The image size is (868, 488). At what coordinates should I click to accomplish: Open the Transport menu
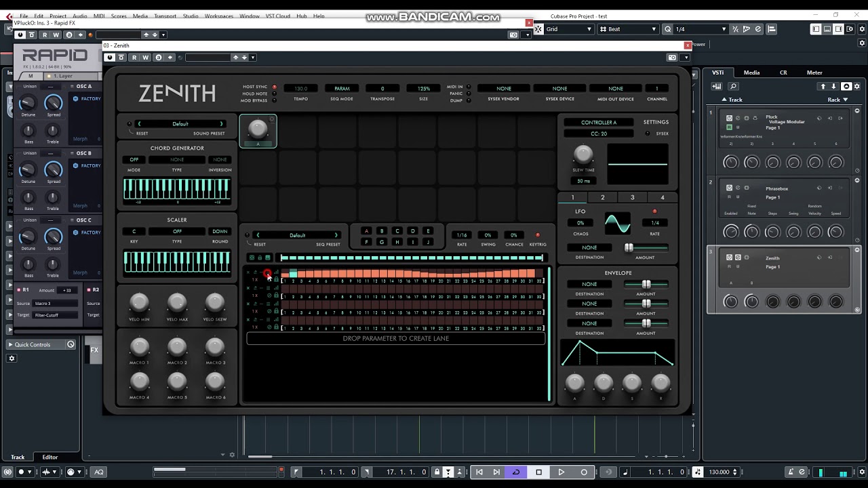[x=165, y=16]
